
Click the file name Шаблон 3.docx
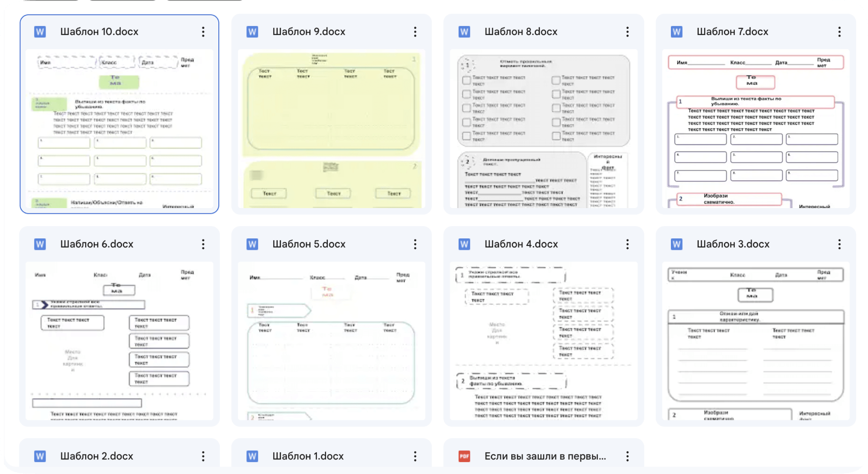[x=733, y=244]
